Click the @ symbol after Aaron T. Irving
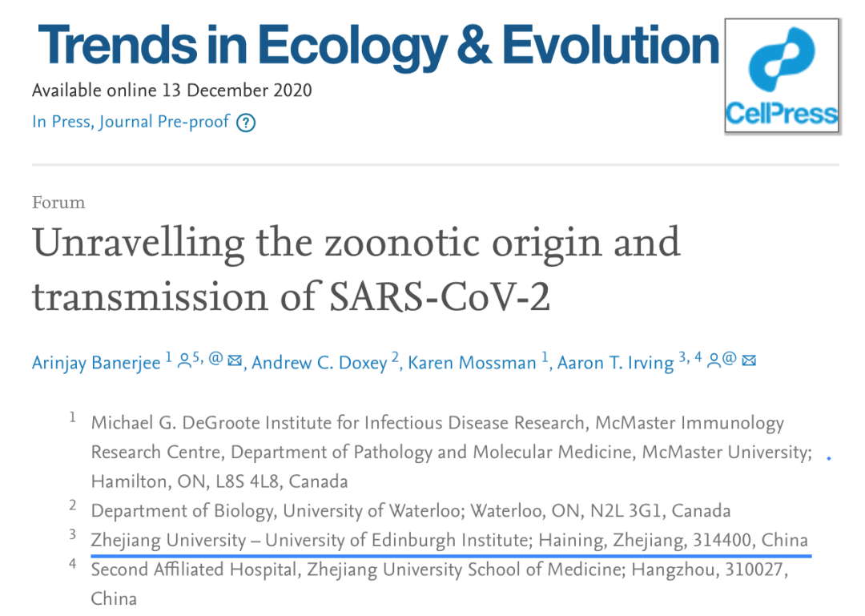This screenshot has width=865, height=616. click(729, 361)
